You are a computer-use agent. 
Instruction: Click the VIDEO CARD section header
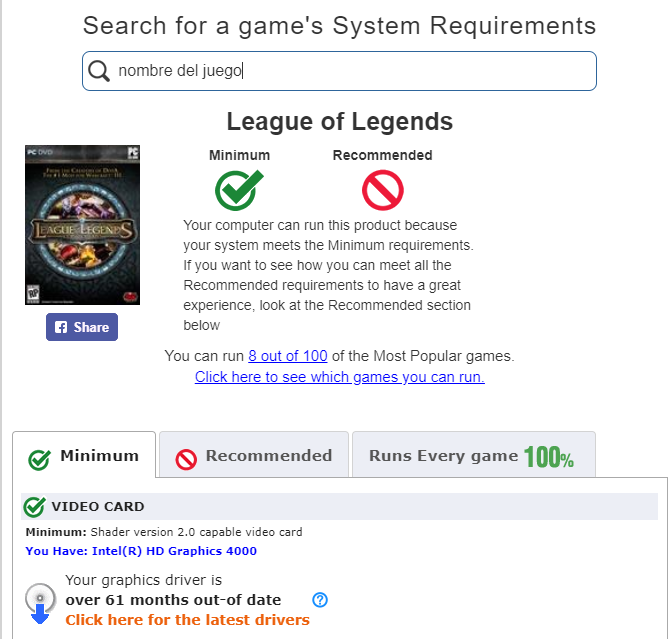[339, 507]
